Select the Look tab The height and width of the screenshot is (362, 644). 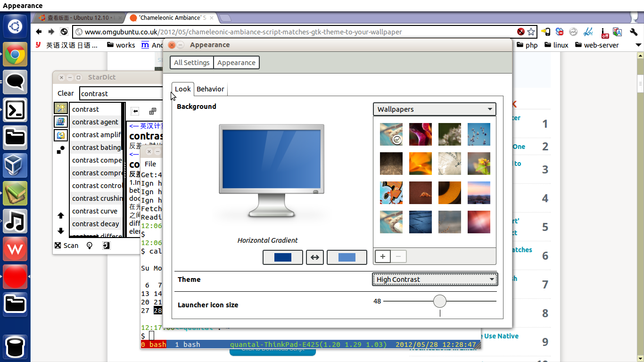183,89
